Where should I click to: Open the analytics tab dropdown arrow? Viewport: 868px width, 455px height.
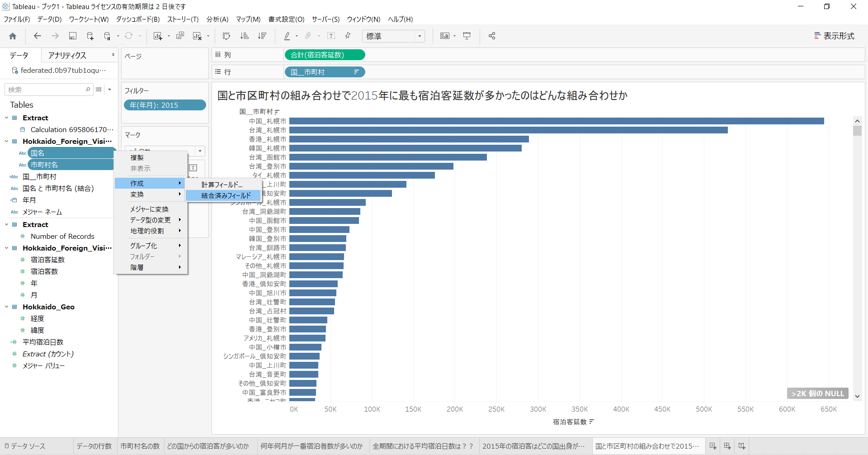click(x=113, y=55)
